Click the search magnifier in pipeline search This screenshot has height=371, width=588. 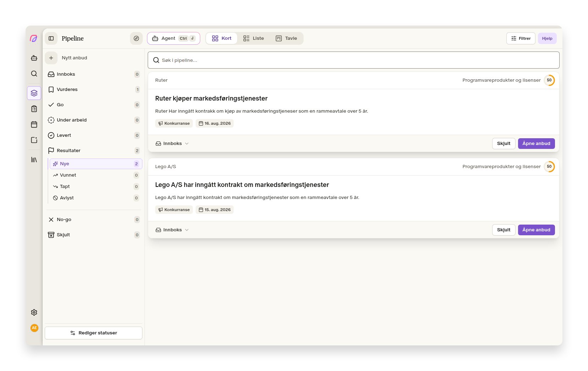point(156,60)
